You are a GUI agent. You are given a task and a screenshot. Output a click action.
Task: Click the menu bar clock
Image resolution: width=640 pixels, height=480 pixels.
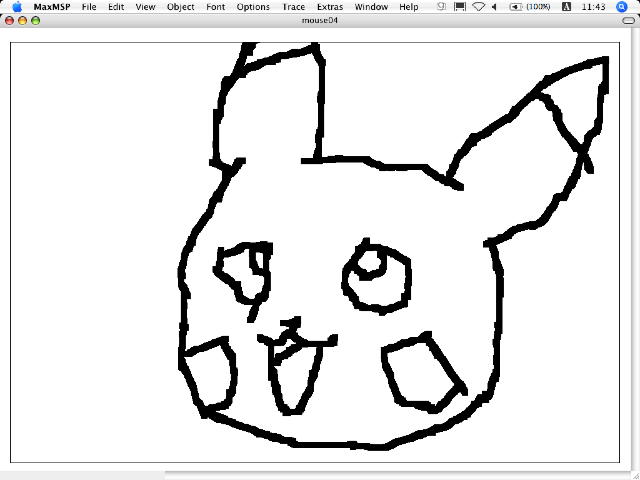click(592, 7)
